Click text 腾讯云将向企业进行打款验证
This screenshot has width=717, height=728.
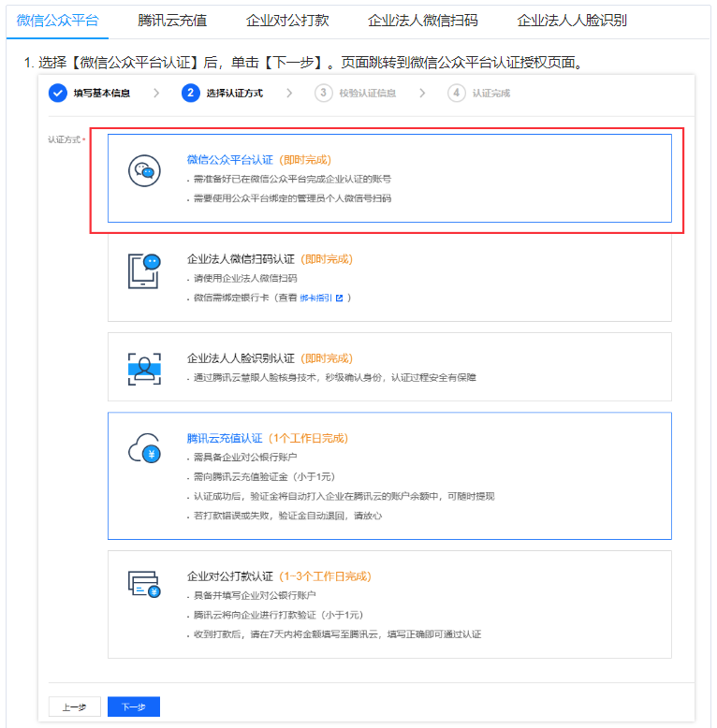click(x=255, y=615)
